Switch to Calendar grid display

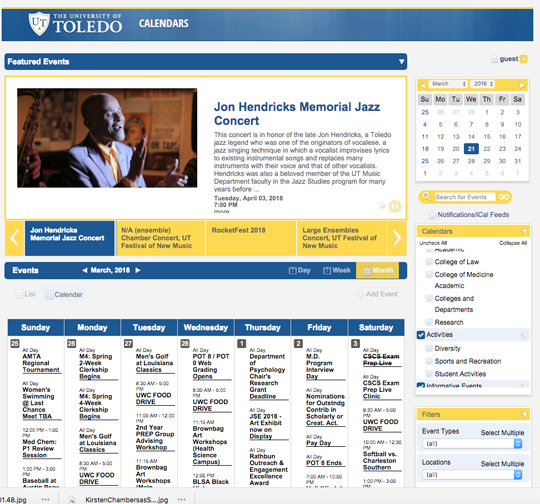tap(64, 295)
